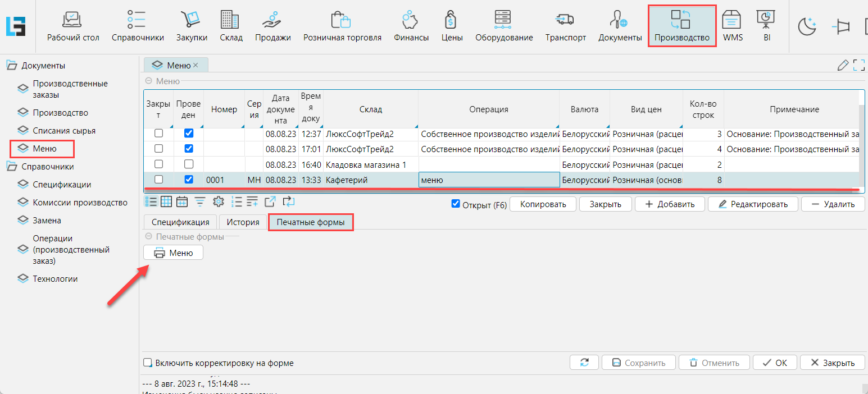Open table settings gear icon

(218, 202)
